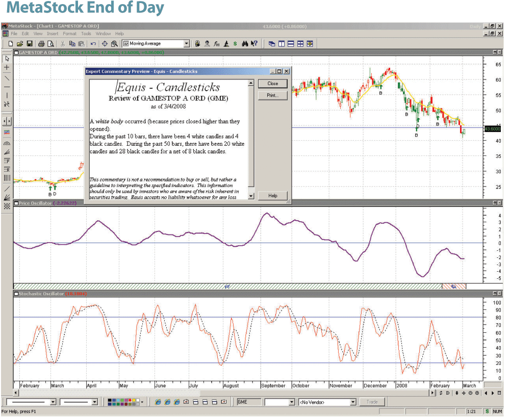Screen dimensions: 510x420
Task: Select the diagonal trendline drawing tool
Action: 7,78
